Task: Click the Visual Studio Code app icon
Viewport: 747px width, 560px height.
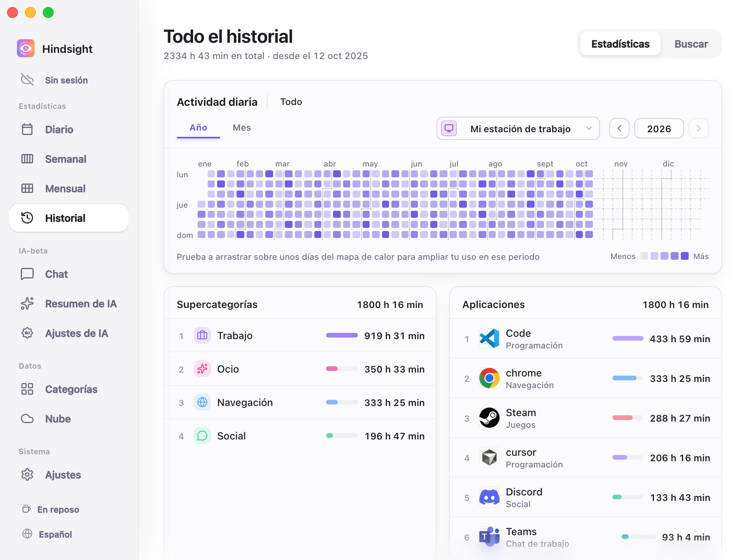Action: pos(489,338)
